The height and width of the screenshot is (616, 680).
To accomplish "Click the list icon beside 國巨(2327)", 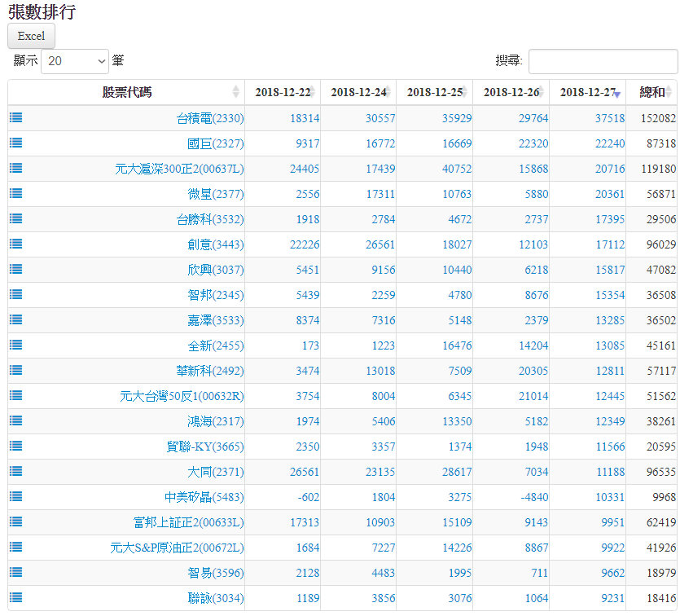I will click(x=15, y=143).
